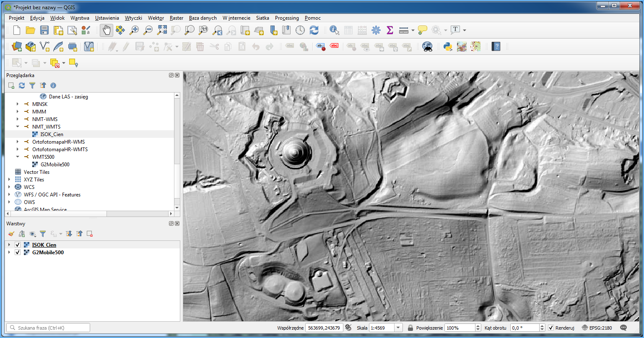
Task: Click the Zoom In magnifier tool
Action: tap(134, 30)
